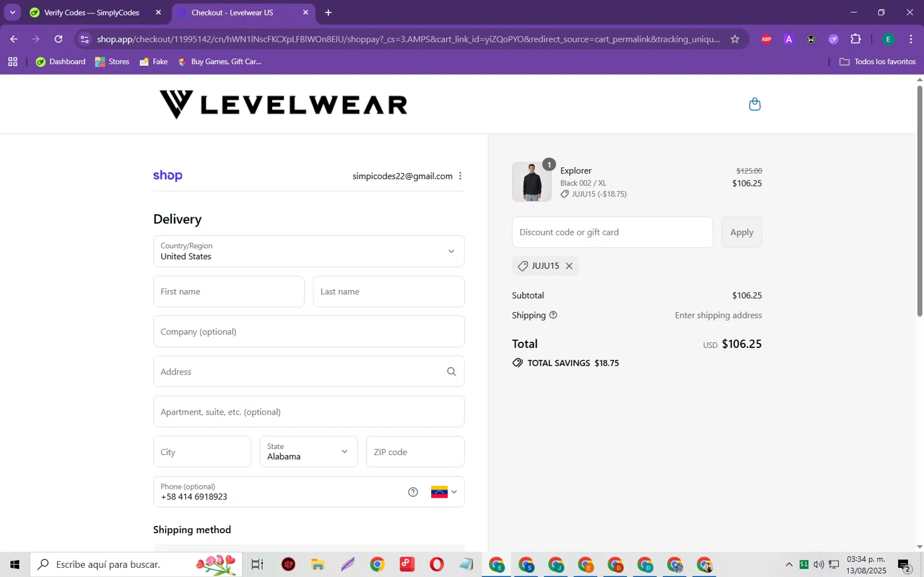Open the notification center icon
This screenshot has width=924, height=577.
click(x=904, y=565)
